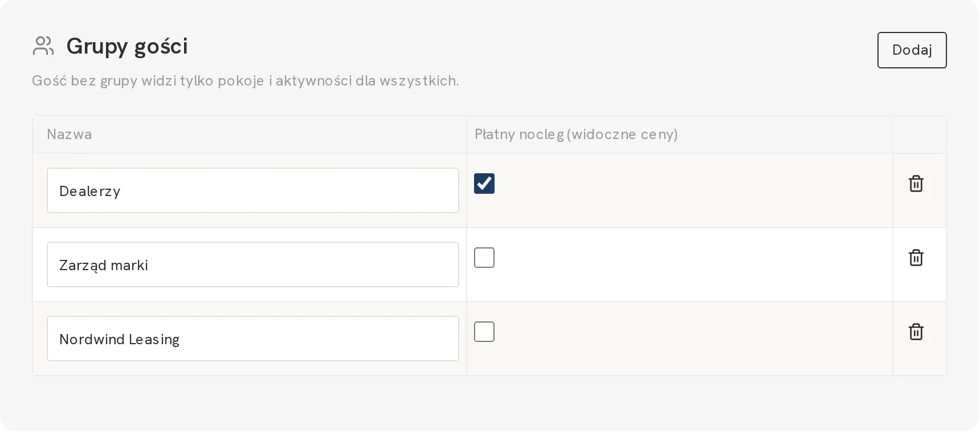Image resolution: width=980 pixels, height=432 pixels.
Task: Tick the Nordwind Leasing paid stay checkbox
Action: (484, 332)
